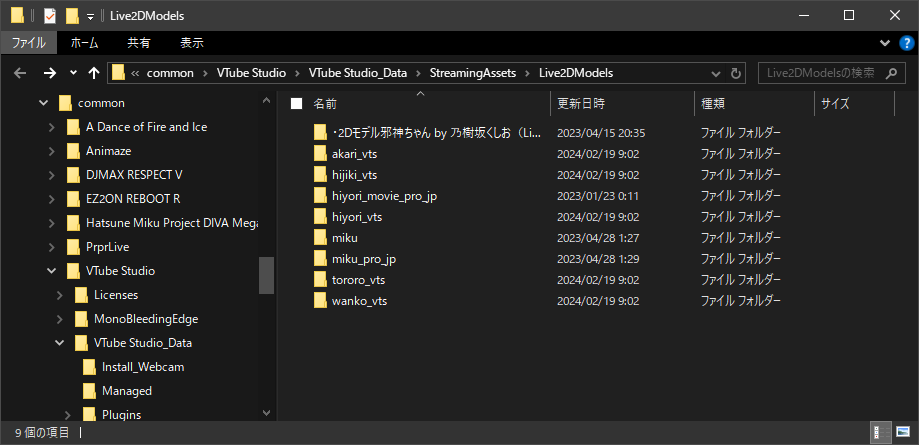919x445 pixels.
Task: Click the navigation pane vertical scrollbar
Action: click(x=266, y=275)
